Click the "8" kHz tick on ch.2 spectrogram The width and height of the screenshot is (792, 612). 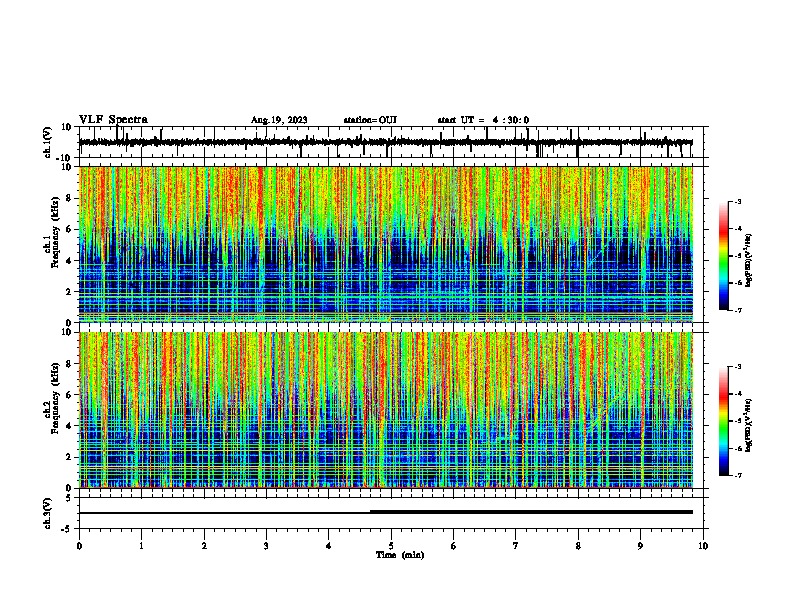coord(69,364)
